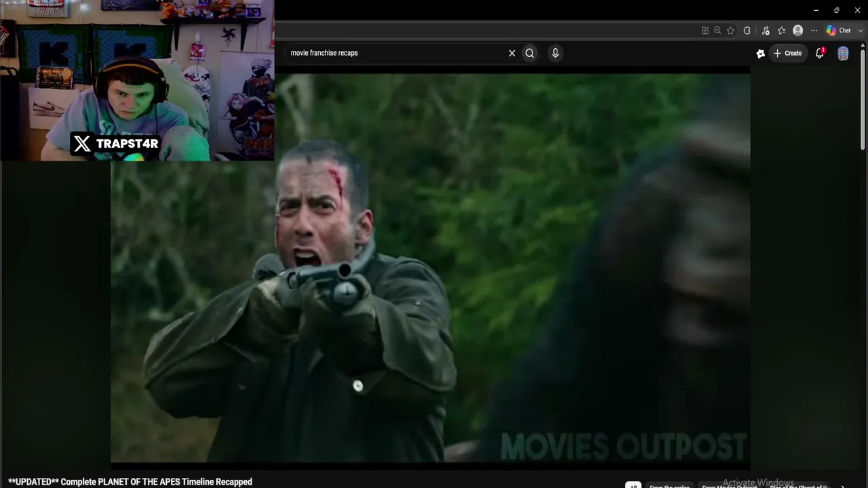Open YouTube notifications bell
The width and height of the screenshot is (868, 488).
point(820,53)
